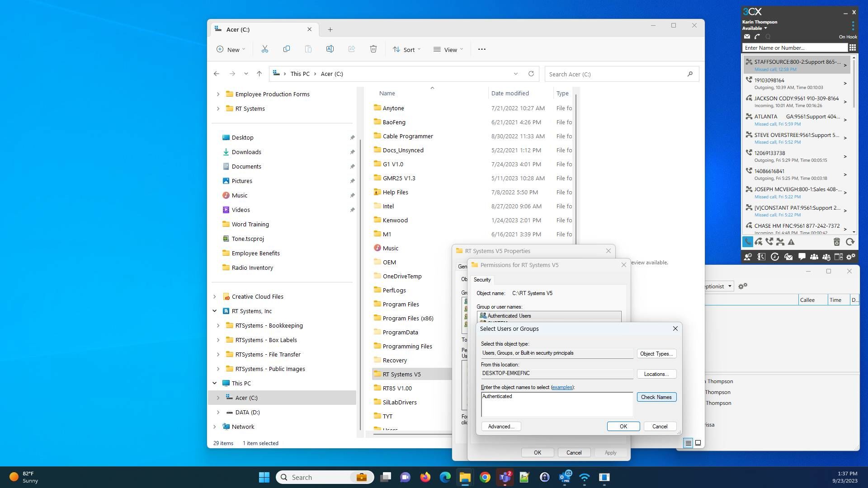Select the Security tab in Permissions dialog
This screenshot has height=488, width=868.
pyautogui.click(x=482, y=280)
